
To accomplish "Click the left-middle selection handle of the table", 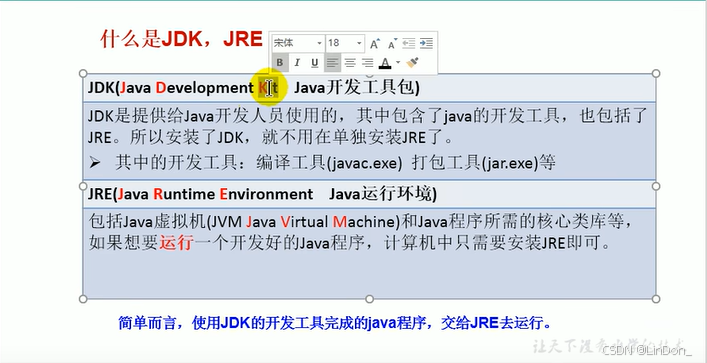I will (83, 186).
